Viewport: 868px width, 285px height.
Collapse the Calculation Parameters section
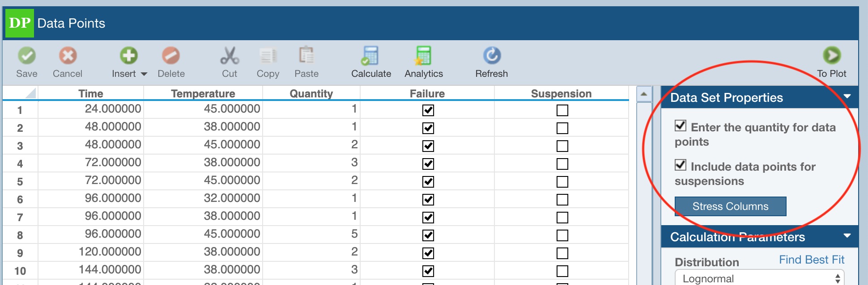[847, 236]
